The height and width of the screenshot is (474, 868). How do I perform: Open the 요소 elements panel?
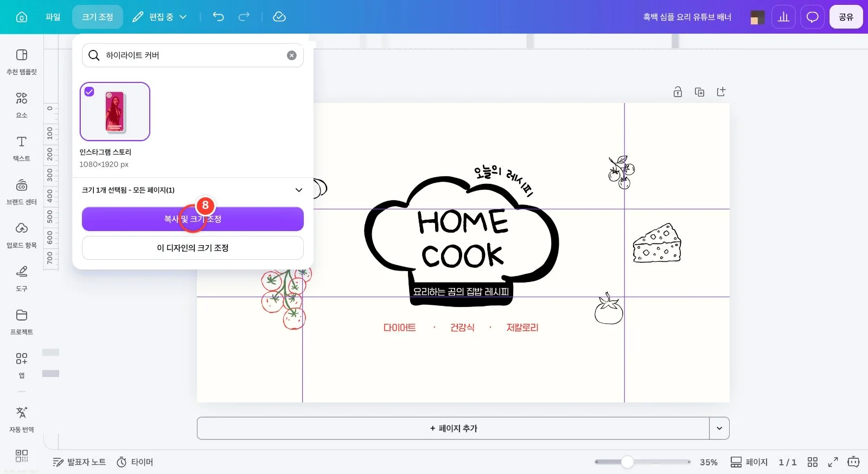coord(22,105)
